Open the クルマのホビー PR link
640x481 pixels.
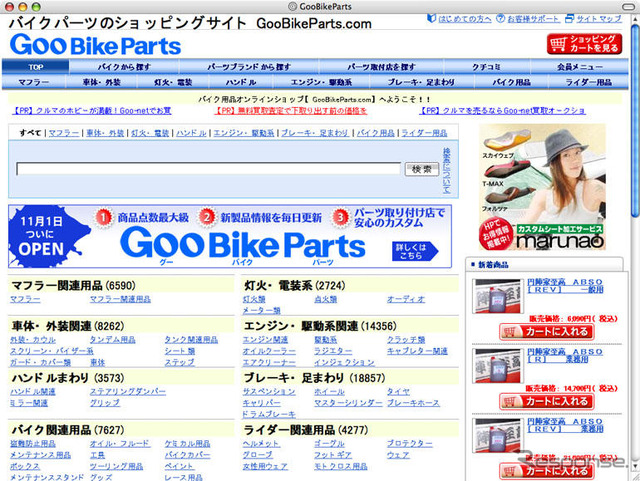pyautogui.click(x=91, y=111)
